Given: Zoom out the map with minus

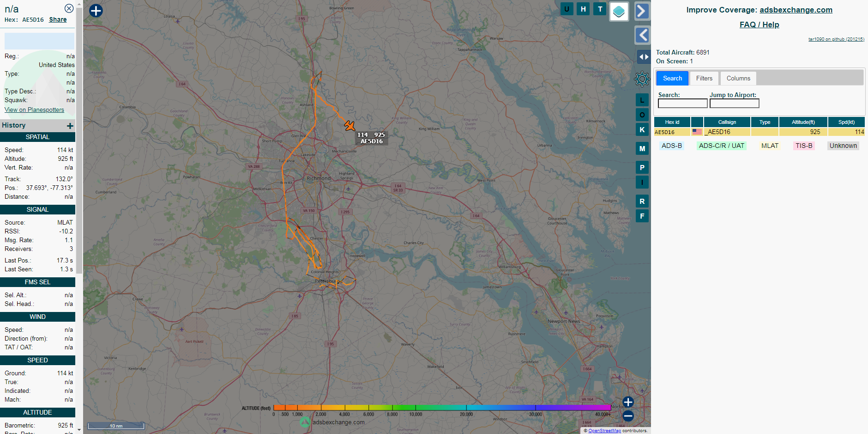Looking at the screenshot, I should click(628, 416).
